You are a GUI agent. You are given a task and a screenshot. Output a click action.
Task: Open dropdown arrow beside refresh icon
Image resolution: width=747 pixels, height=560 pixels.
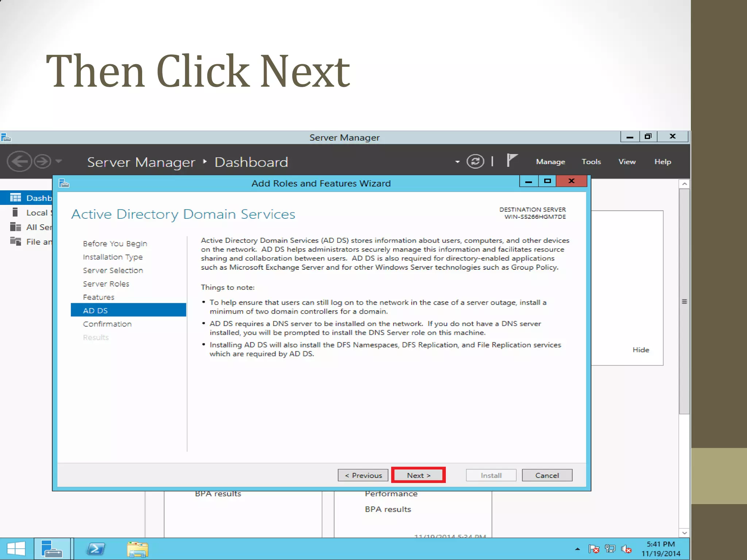[457, 162]
